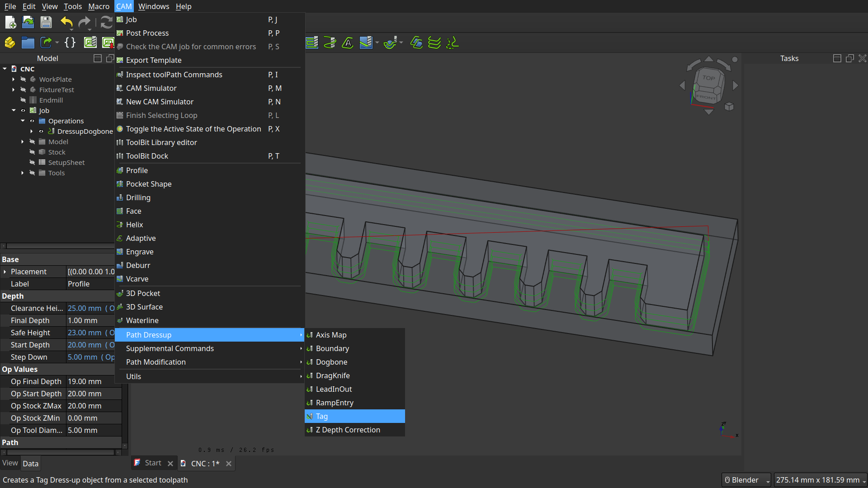Screen dimensions: 868x488
Task: Click the green arrow link icon
Action: [46, 43]
